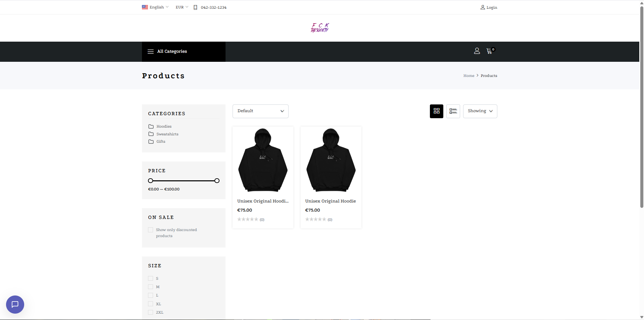Image resolution: width=644 pixels, height=320 pixels.
Task: Click the FCK The Society logo
Action: [x=319, y=28]
